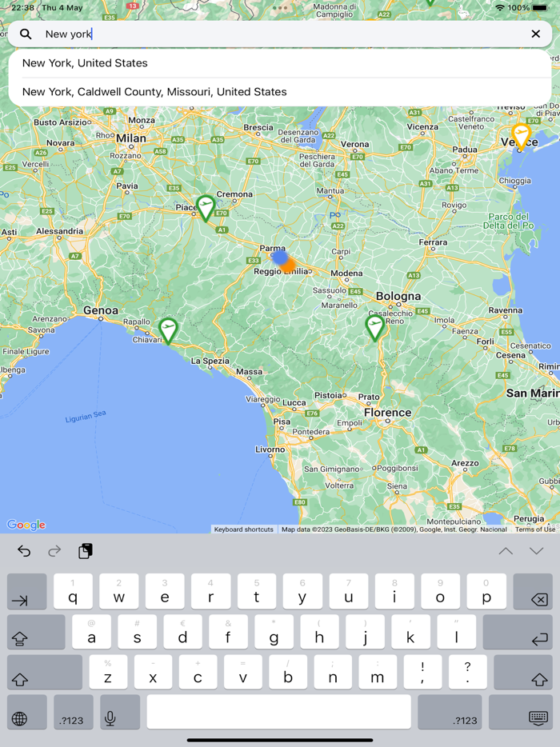Tap the t key
This screenshot has width=560, height=747.
[x=257, y=591]
